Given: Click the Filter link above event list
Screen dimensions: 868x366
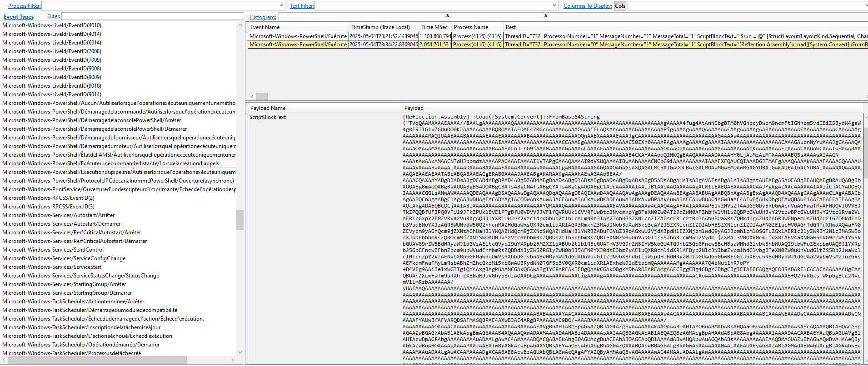Looking at the screenshot, I should [x=54, y=16].
